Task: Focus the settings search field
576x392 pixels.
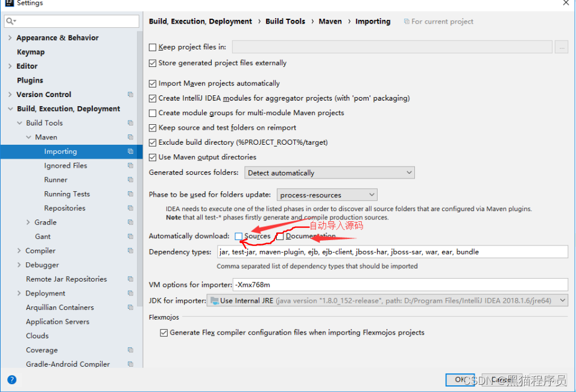Action: pyautogui.click(x=72, y=21)
